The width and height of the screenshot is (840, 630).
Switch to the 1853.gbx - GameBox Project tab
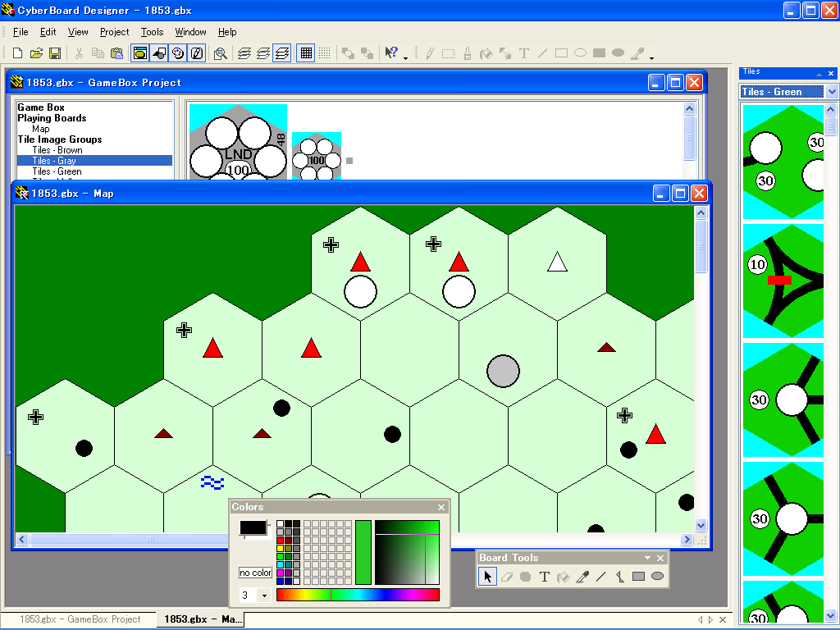(x=80, y=619)
